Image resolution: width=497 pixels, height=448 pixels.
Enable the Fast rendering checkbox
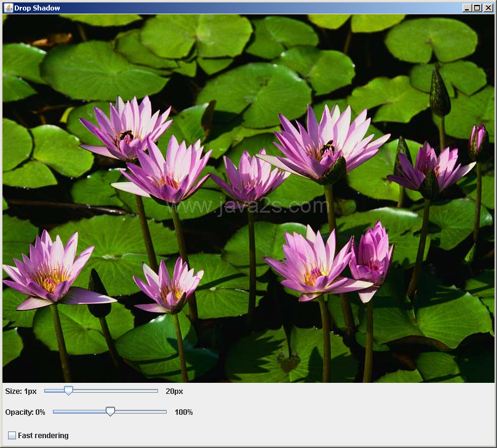coord(12,435)
